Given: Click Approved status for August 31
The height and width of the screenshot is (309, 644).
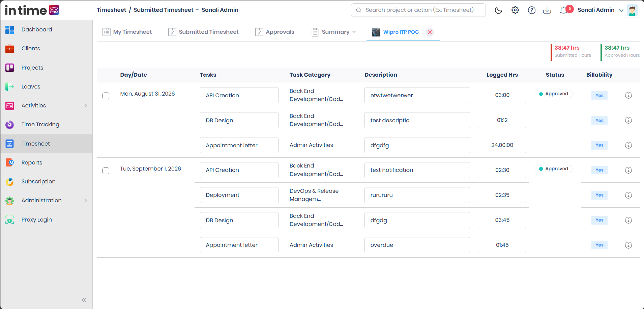Looking at the screenshot, I should pos(554,94).
